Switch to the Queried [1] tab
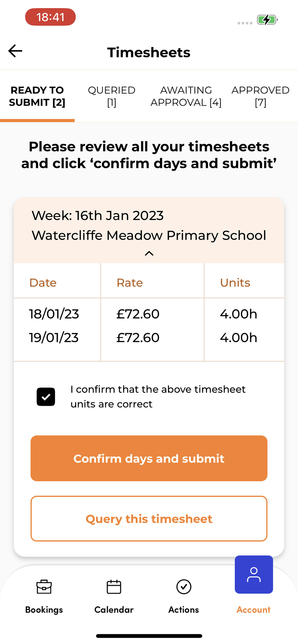The image size is (298, 644). (x=112, y=96)
